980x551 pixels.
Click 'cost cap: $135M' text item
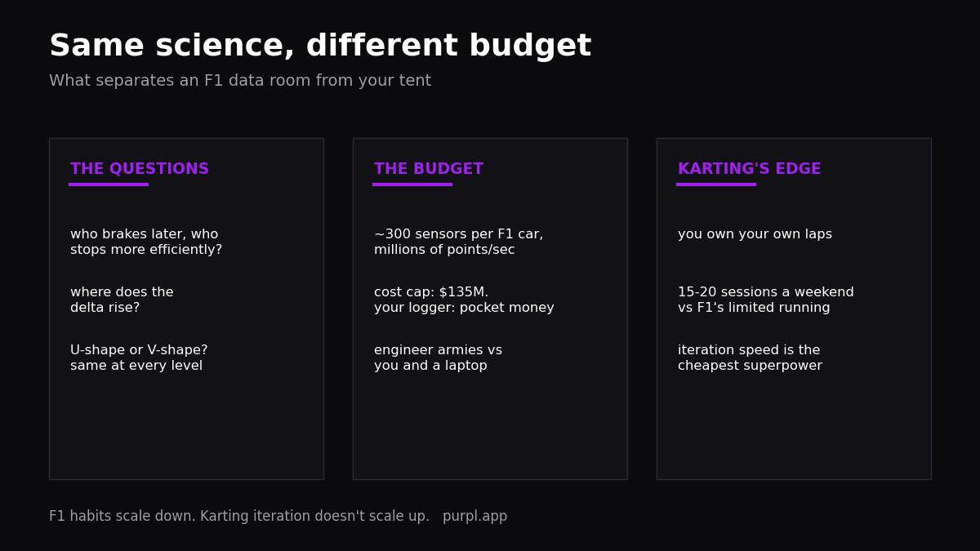pos(464,300)
